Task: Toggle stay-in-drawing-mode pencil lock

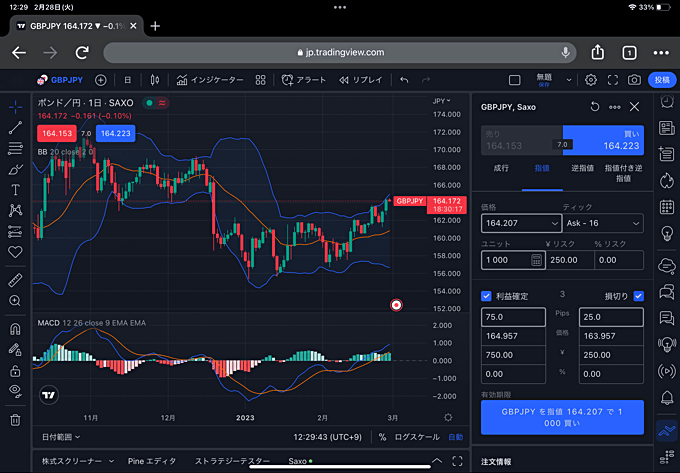Action: 15,349
